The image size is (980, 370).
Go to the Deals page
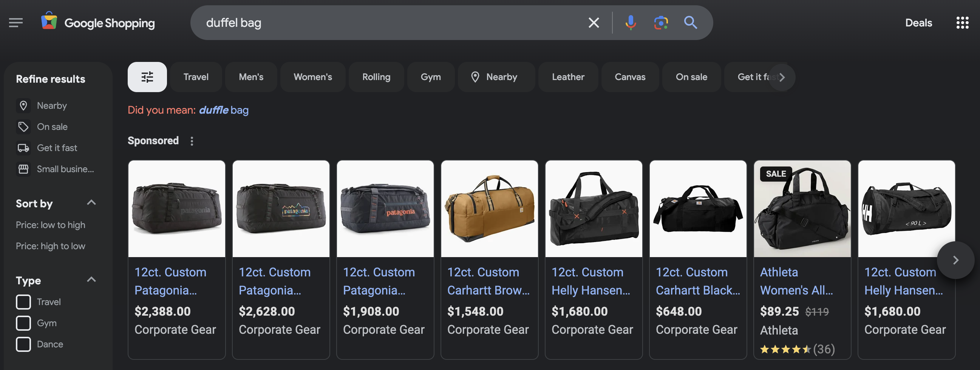918,22
